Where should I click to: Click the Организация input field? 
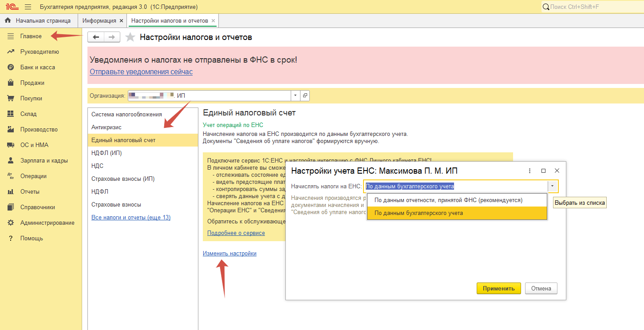click(209, 95)
